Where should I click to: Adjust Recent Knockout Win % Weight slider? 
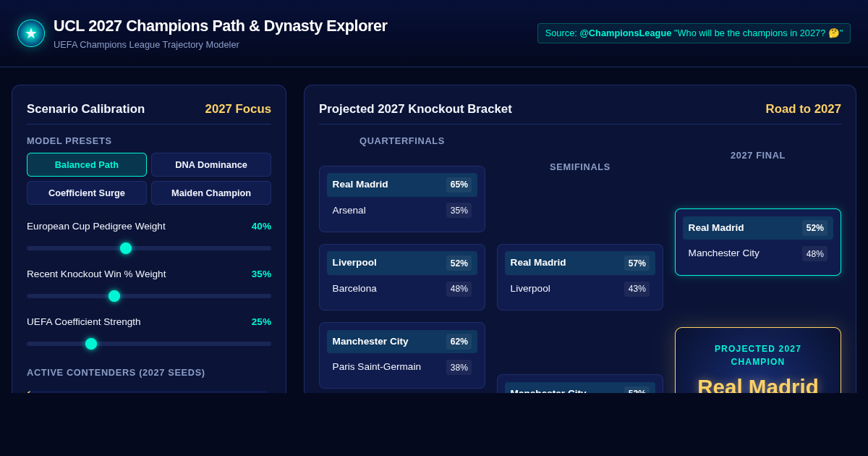149,296
